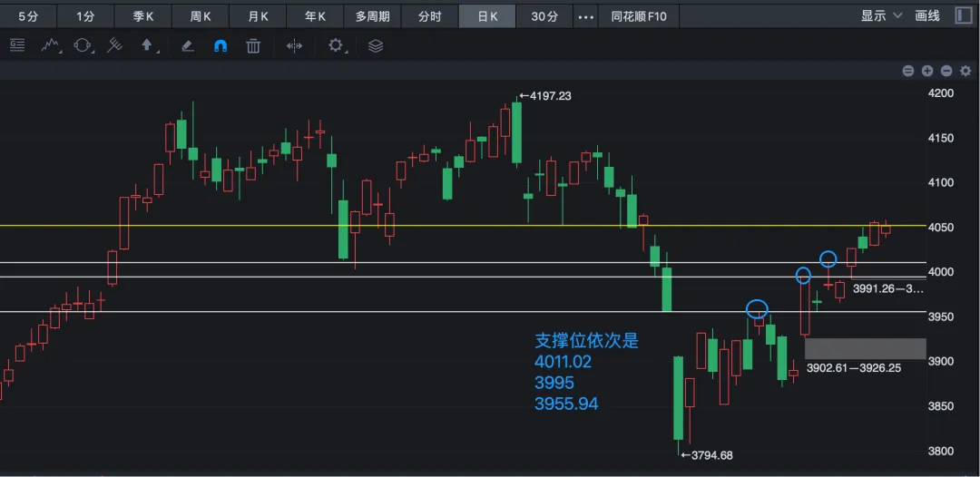The height and width of the screenshot is (477, 980).
Task: Click the 4197.23 high price label
Action: pos(545,96)
